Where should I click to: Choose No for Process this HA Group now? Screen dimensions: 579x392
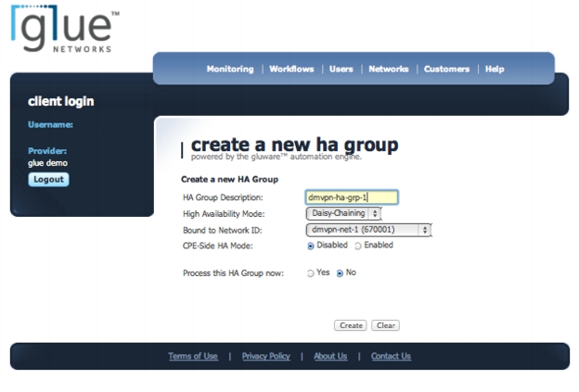(340, 273)
